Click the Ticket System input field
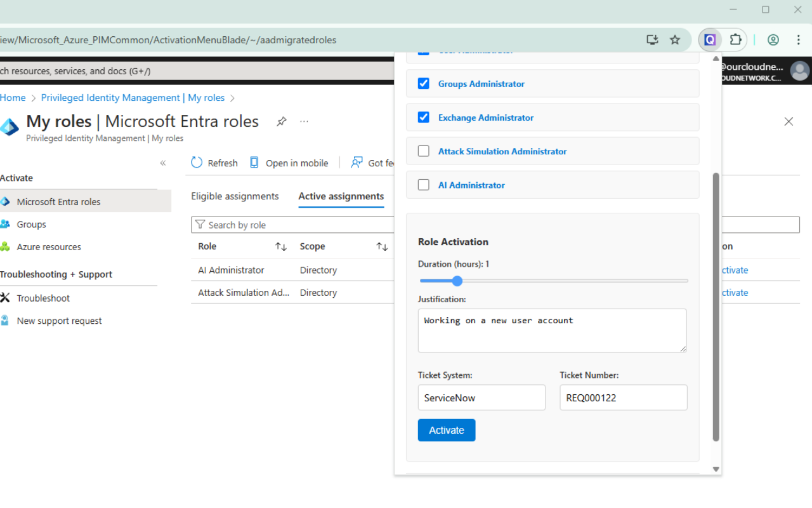812x508 pixels. tap(481, 398)
